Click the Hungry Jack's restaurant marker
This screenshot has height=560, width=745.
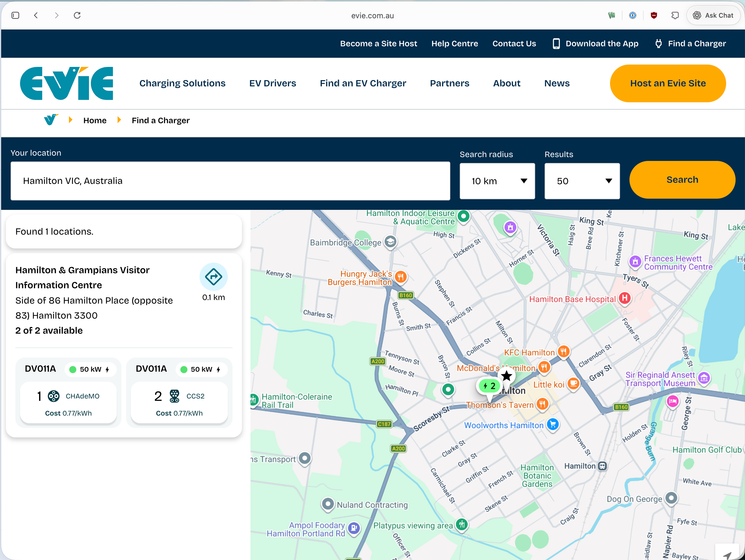coord(400,277)
